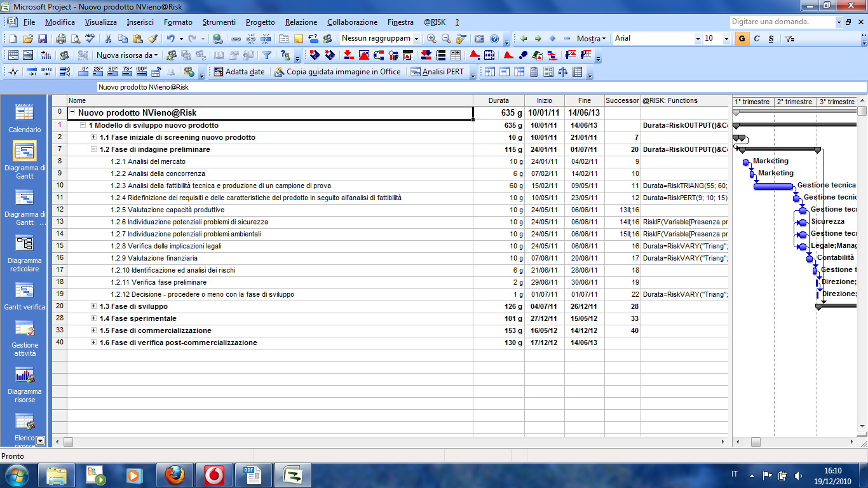Click the Successor column header
This screenshot has width=868, height=488.
coord(622,100)
